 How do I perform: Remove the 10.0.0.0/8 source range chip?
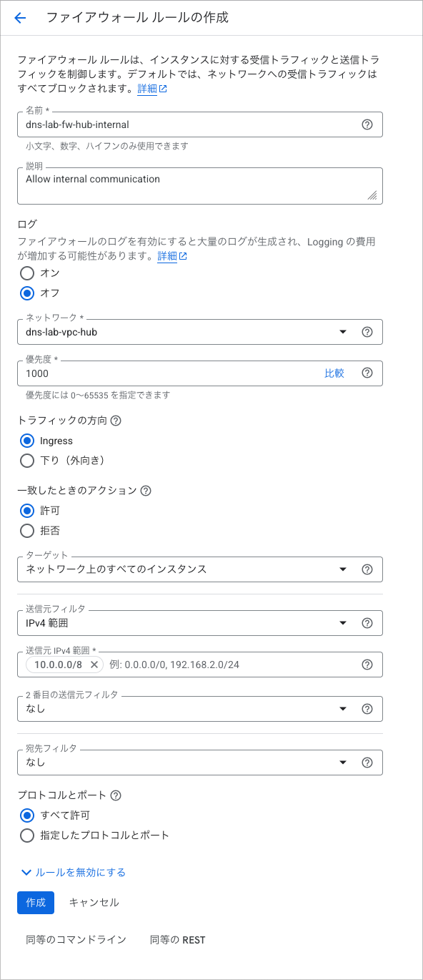click(92, 665)
